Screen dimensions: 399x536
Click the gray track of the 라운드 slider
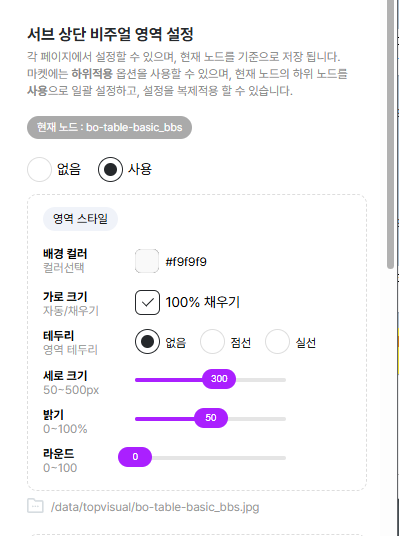tap(219, 458)
